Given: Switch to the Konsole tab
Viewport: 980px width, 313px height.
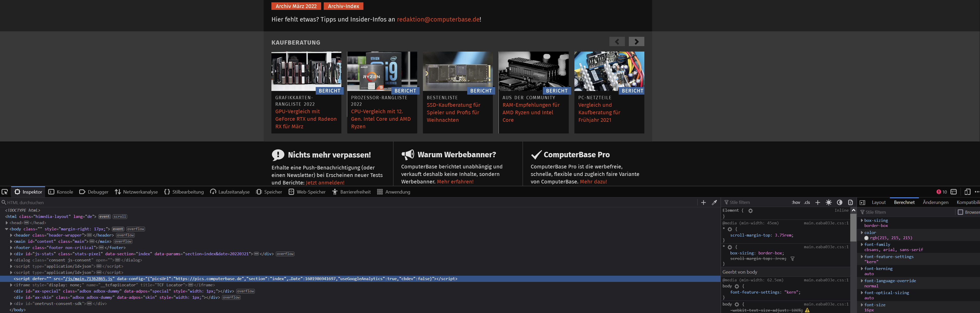Looking at the screenshot, I should 61,192.
